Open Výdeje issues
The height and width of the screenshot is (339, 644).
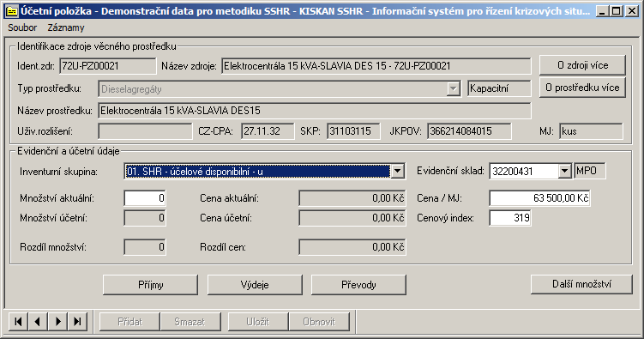(255, 285)
